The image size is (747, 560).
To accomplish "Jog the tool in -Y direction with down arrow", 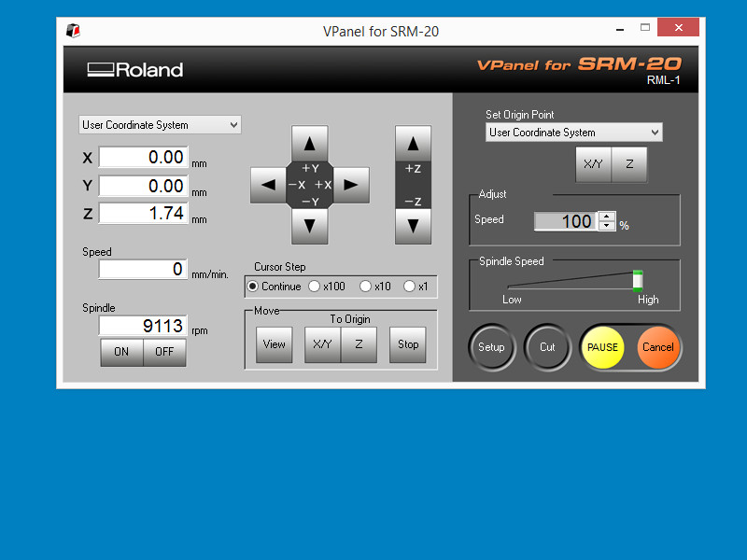I will pyautogui.click(x=310, y=226).
